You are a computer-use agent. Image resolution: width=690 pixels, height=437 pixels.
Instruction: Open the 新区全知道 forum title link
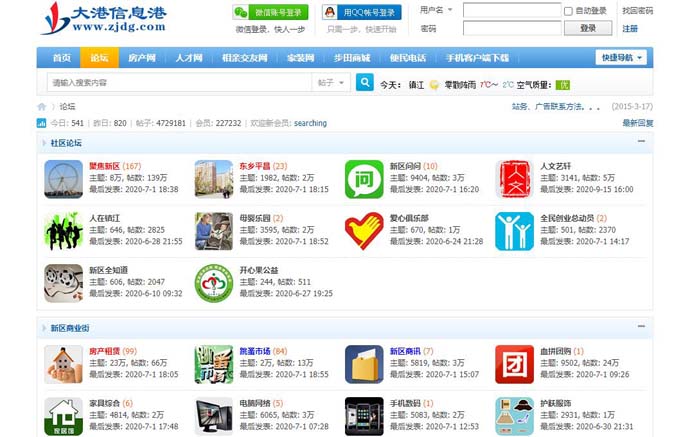108,270
